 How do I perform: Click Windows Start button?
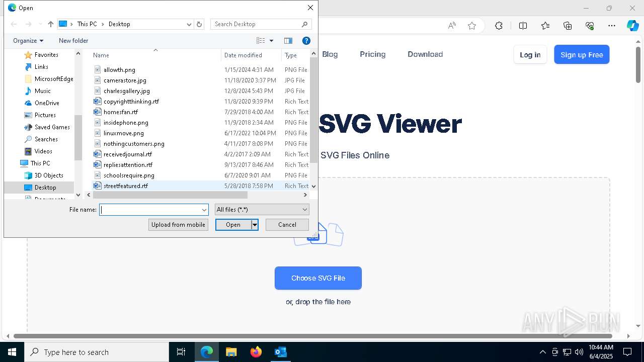(x=12, y=352)
